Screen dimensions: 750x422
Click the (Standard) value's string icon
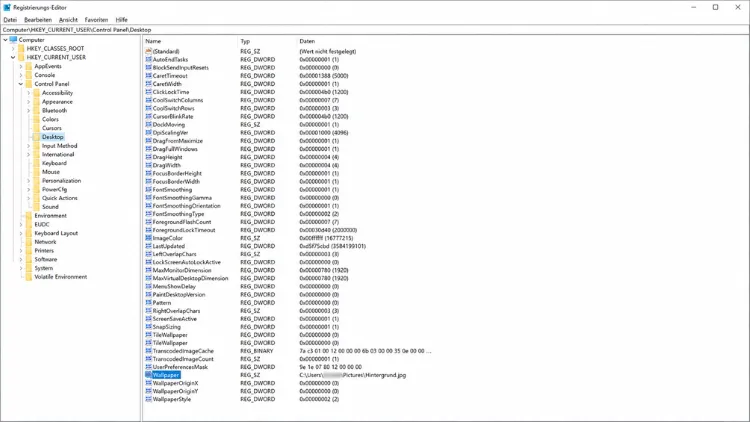coord(148,51)
